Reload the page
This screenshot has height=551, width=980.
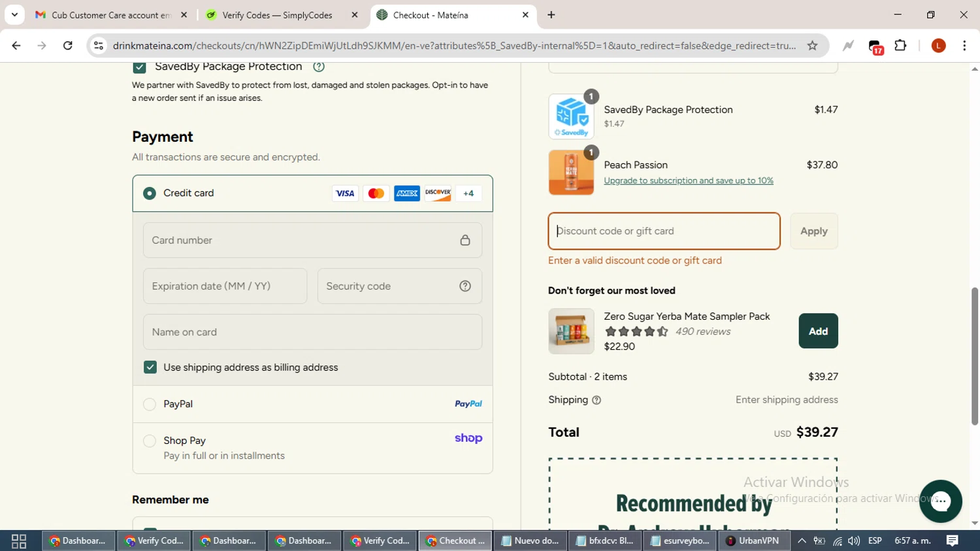[x=68, y=46]
